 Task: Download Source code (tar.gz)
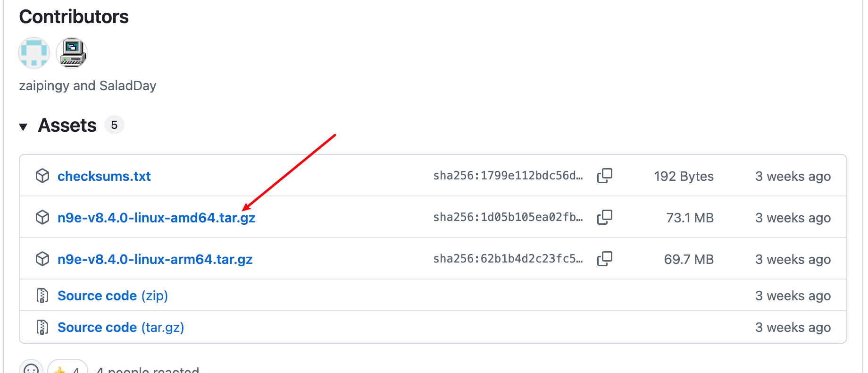[120, 327]
